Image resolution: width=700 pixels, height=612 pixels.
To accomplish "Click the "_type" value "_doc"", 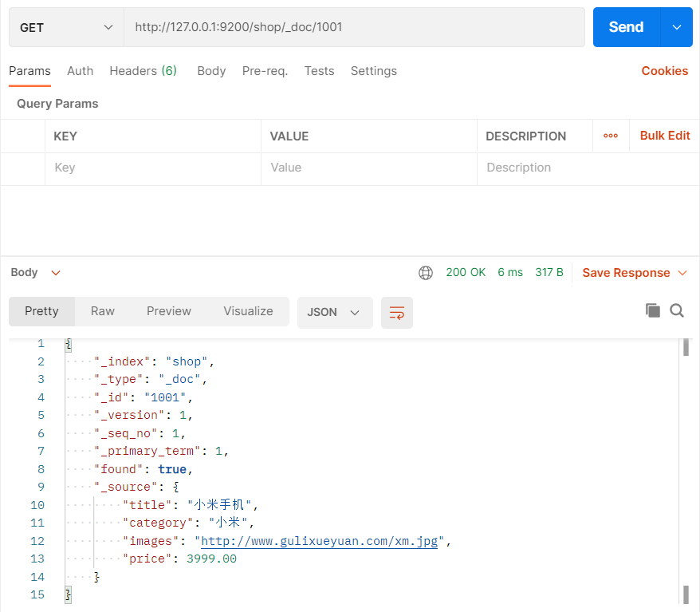I will pos(180,380).
